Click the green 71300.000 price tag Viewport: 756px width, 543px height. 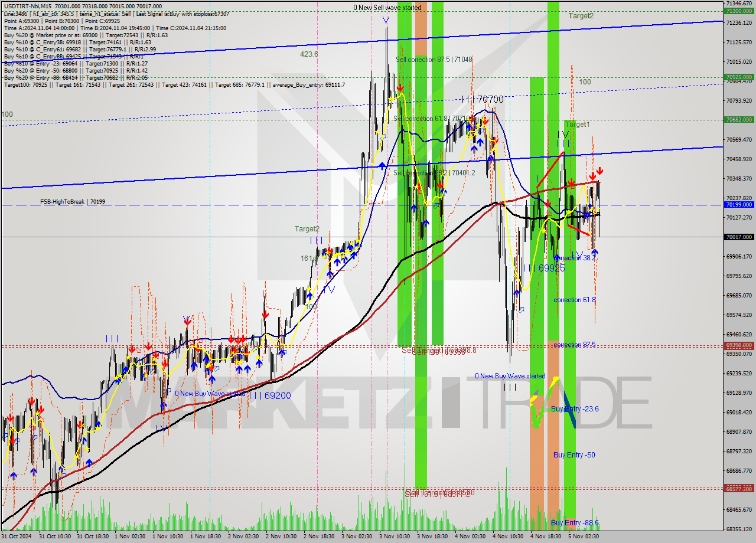click(x=739, y=11)
